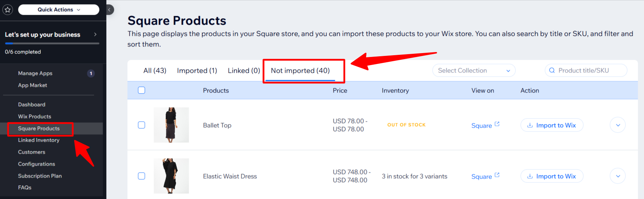Click the setup progress bar
The height and width of the screenshot is (199, 644).
[52, 44]
